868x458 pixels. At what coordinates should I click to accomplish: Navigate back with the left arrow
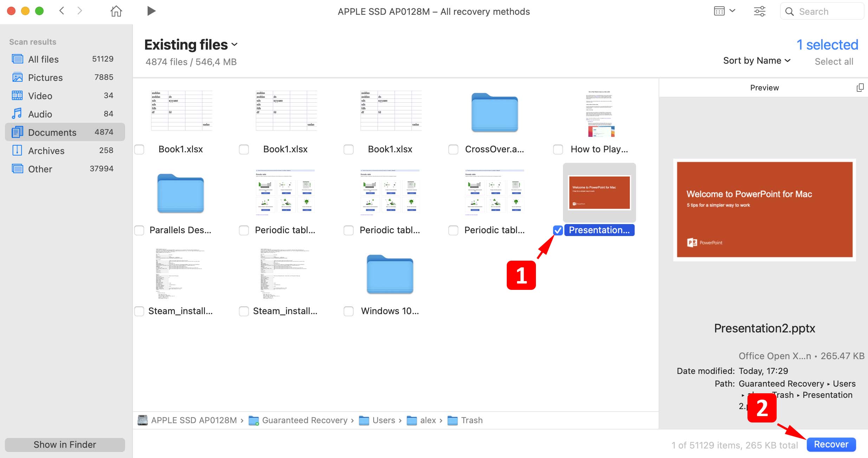tap(62, 11)
